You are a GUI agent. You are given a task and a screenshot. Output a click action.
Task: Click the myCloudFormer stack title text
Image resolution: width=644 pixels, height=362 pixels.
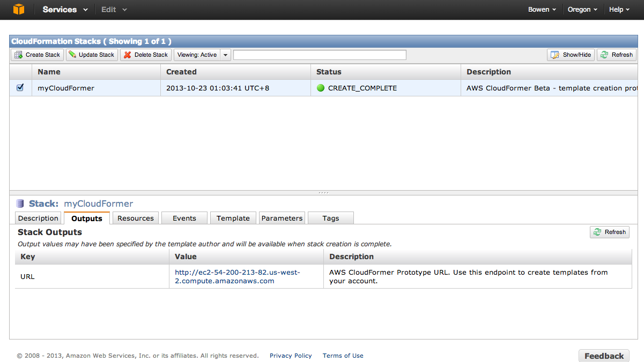(x=98, y=203)
